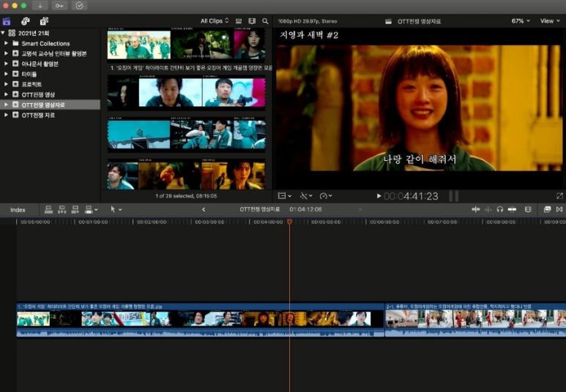Select the 아나운서 촬영본 event row

point(51,64)
